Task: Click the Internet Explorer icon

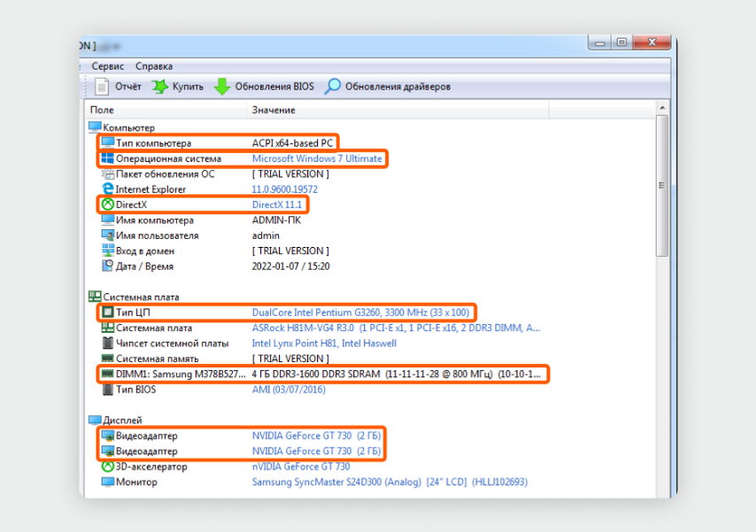Action: click(x=107, y=189)
